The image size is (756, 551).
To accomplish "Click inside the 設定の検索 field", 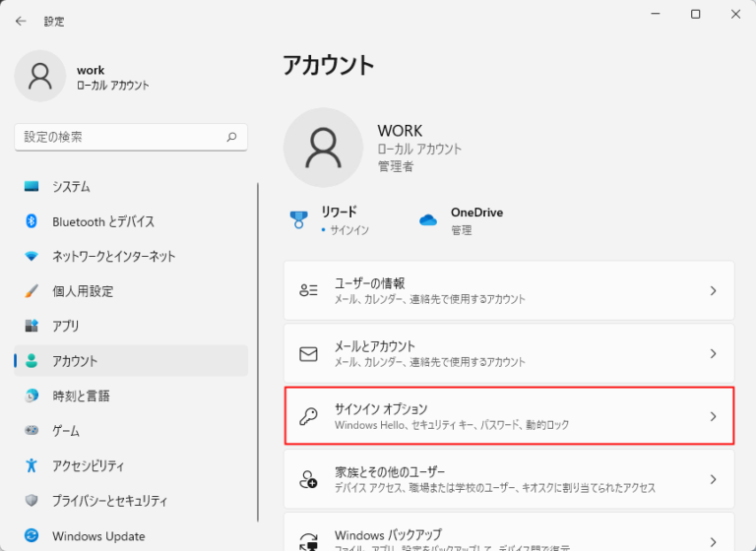I will point(118,138).
